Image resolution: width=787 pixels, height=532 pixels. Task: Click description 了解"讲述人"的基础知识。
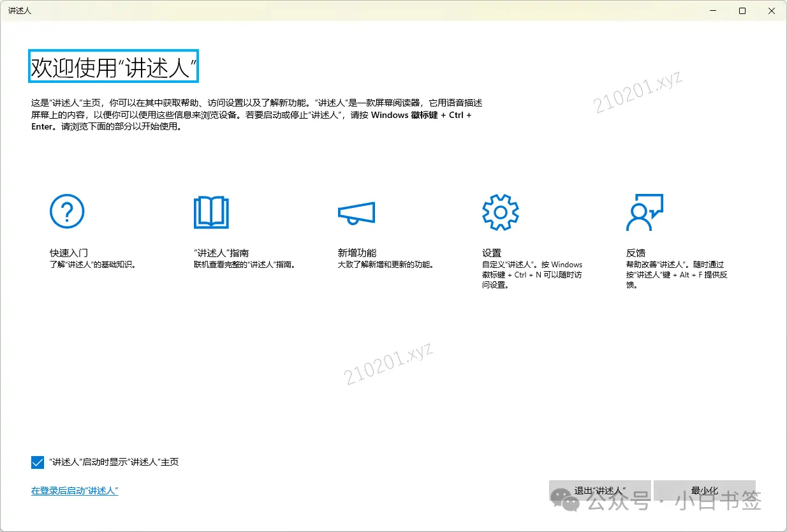[x=93, y=265]
